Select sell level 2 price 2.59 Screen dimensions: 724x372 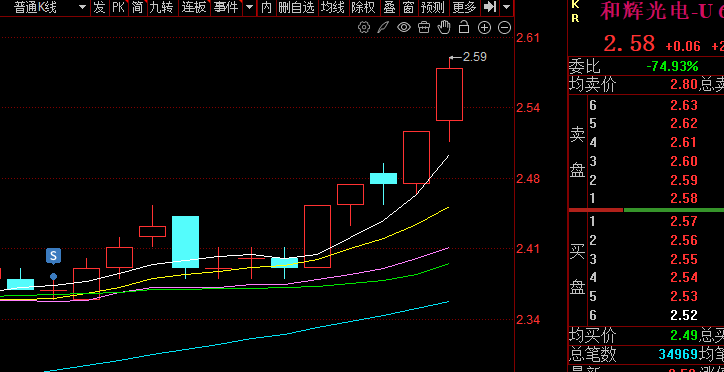click(x=684, y=180)
